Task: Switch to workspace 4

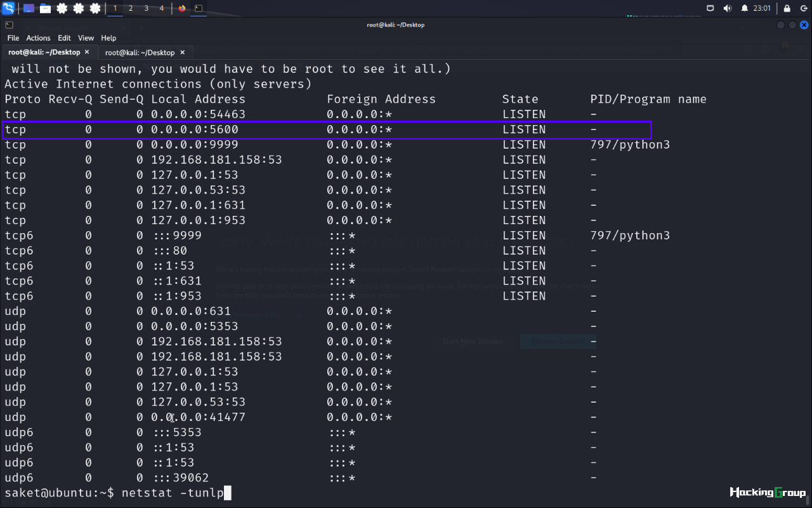Action: click(162, 8)
